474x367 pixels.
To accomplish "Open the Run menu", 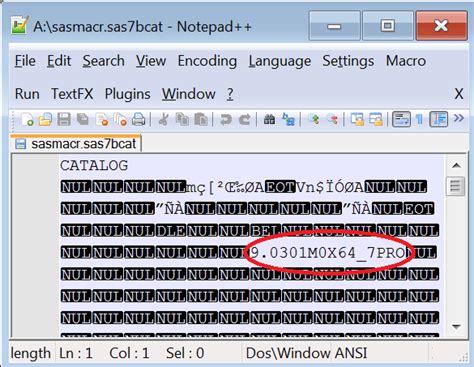I will tap(27, 94).
